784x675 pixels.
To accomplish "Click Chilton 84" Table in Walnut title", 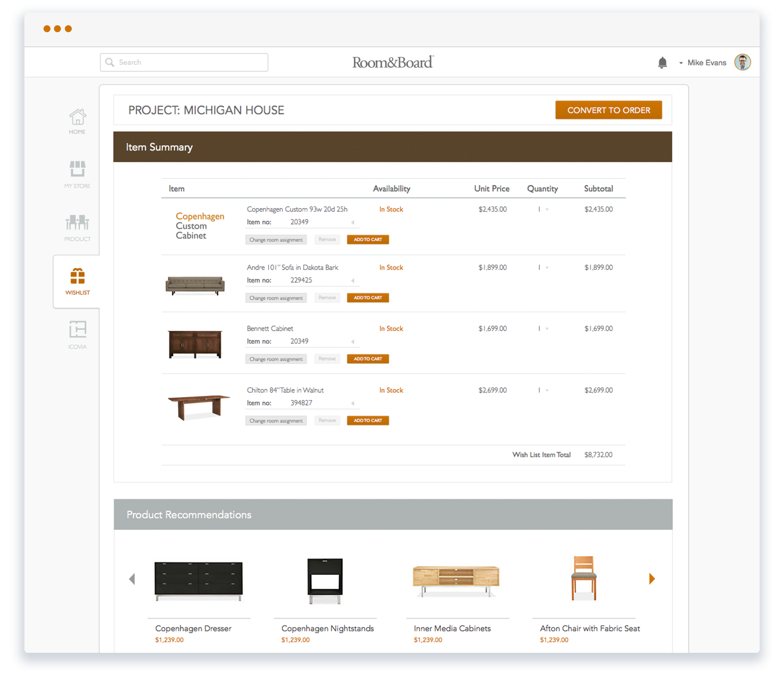I will pyautogui.click(x=285, y=390).
